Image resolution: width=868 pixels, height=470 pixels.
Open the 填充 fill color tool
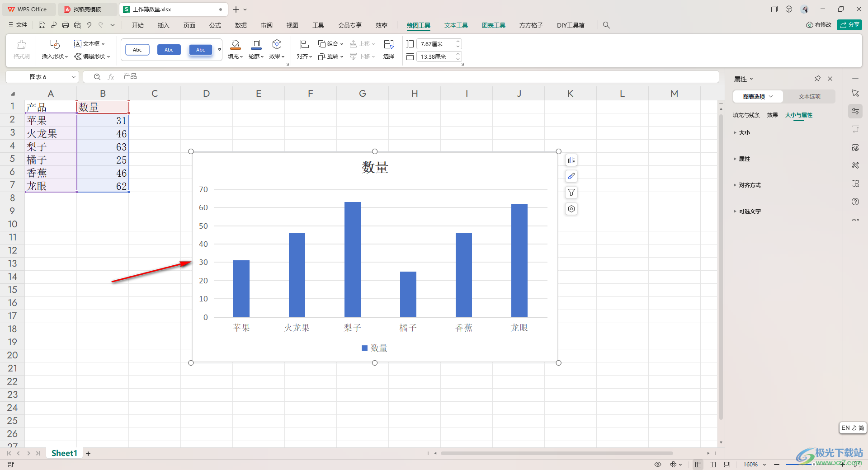click(x=235, y=49)
